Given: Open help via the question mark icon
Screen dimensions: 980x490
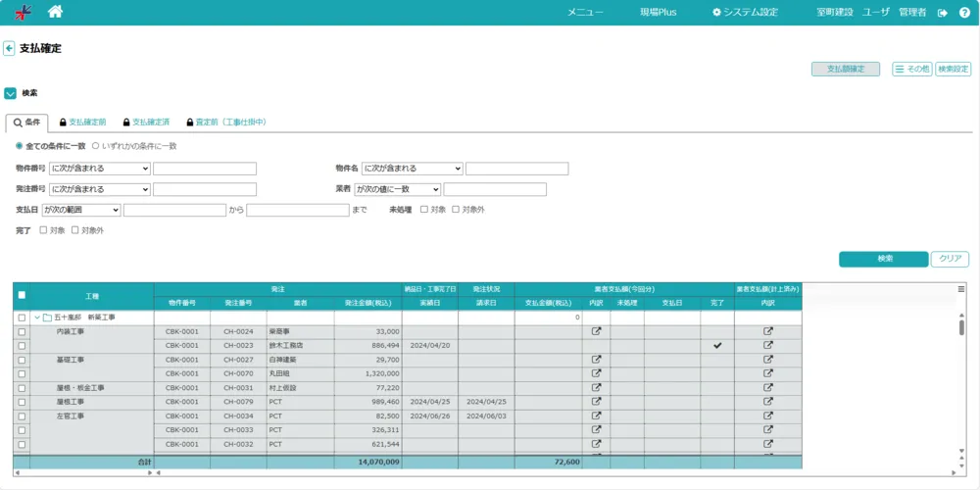Looking at the screenshot, I should [x=964, y=13].
